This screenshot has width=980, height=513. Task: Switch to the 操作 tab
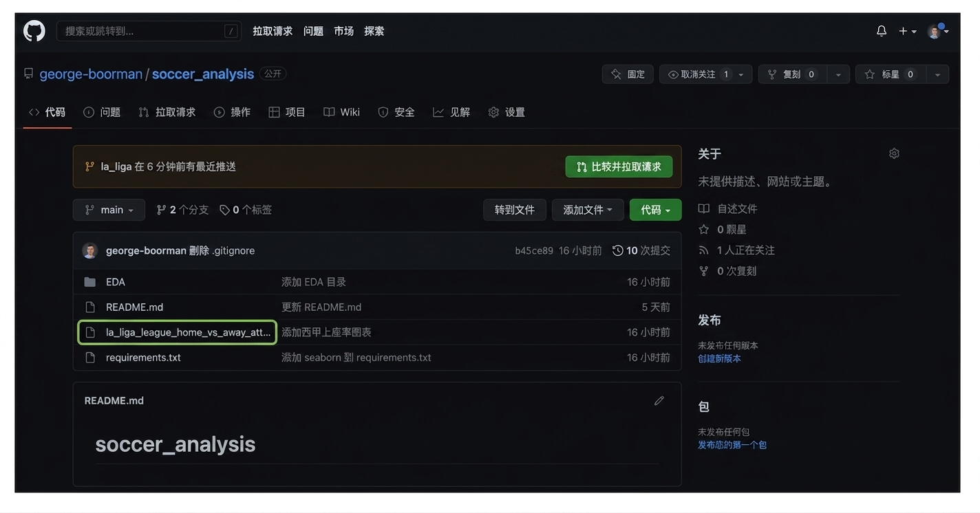coord(233,112)
